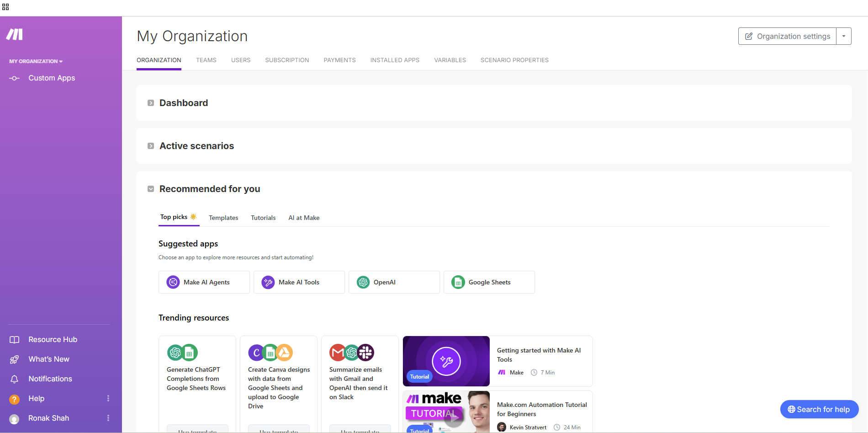868x433 pixels.
Task: Click the Kevin Stratvert author name
Action: pyautogui.click(x=528, y=428)
